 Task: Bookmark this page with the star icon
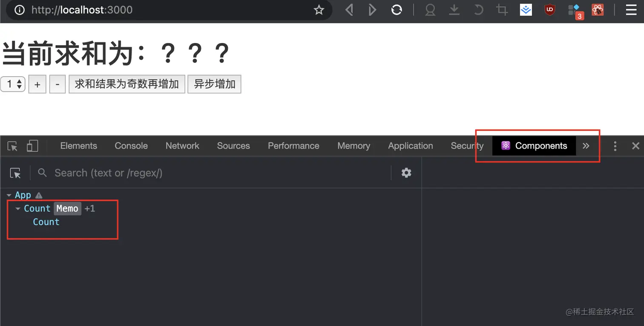(319, 10)
